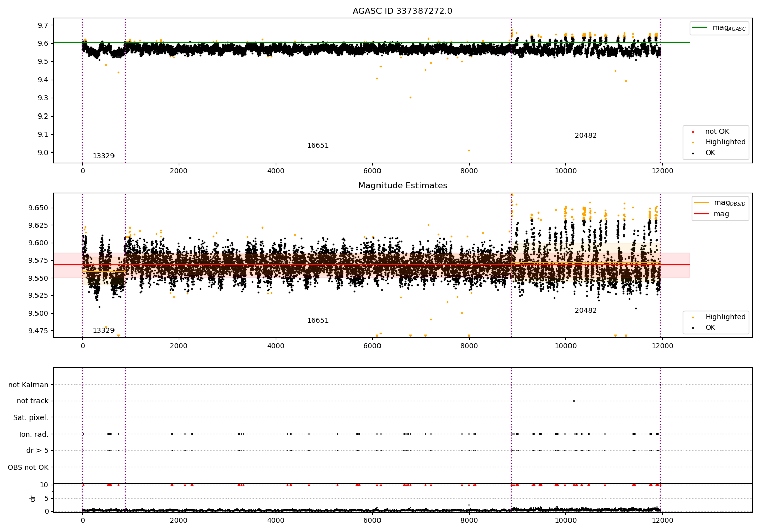
Task: Click the title 'AGASC ID 337387272.0'
Action: (402, 11)
